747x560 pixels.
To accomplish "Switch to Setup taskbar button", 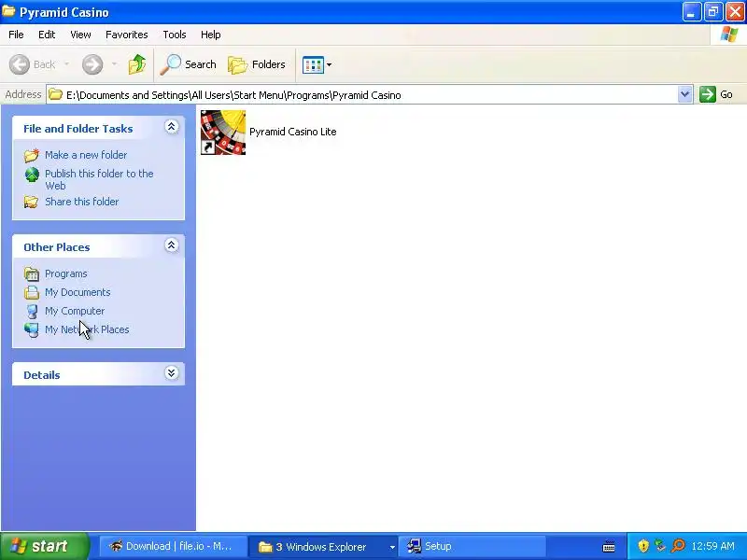I will (x=472, y=546).
